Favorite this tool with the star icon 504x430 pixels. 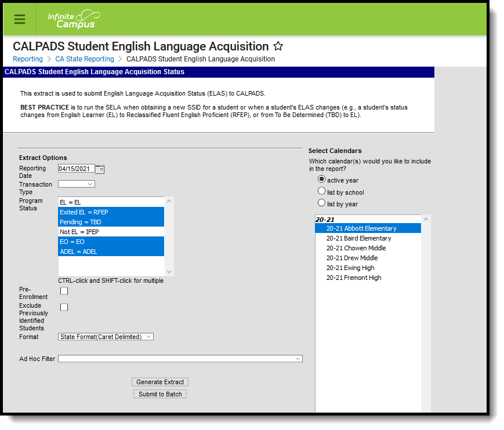click(278, 46)
